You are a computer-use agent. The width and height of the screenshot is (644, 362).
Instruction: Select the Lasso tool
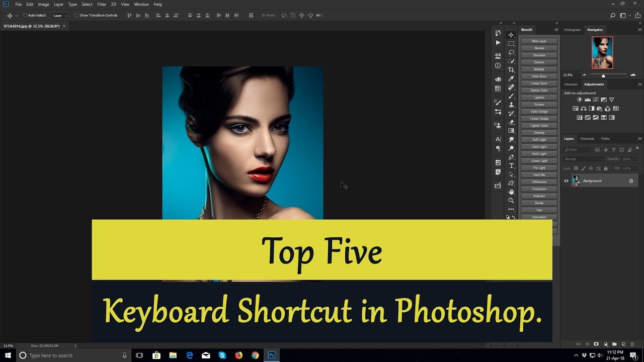[511, 52]
